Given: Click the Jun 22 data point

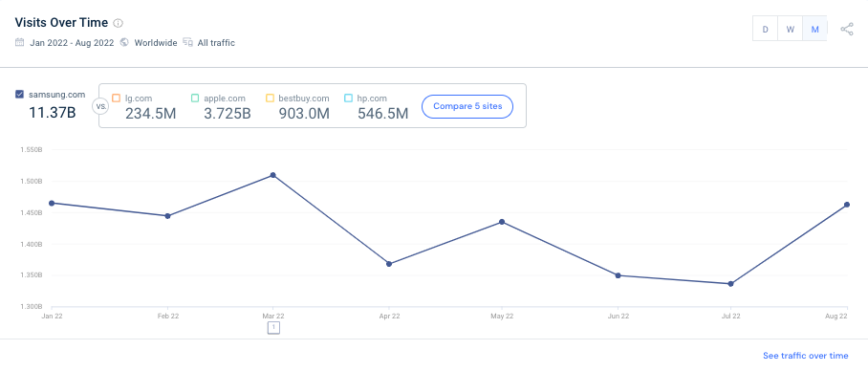Looking at the screenshot, I should coord(618,275).
